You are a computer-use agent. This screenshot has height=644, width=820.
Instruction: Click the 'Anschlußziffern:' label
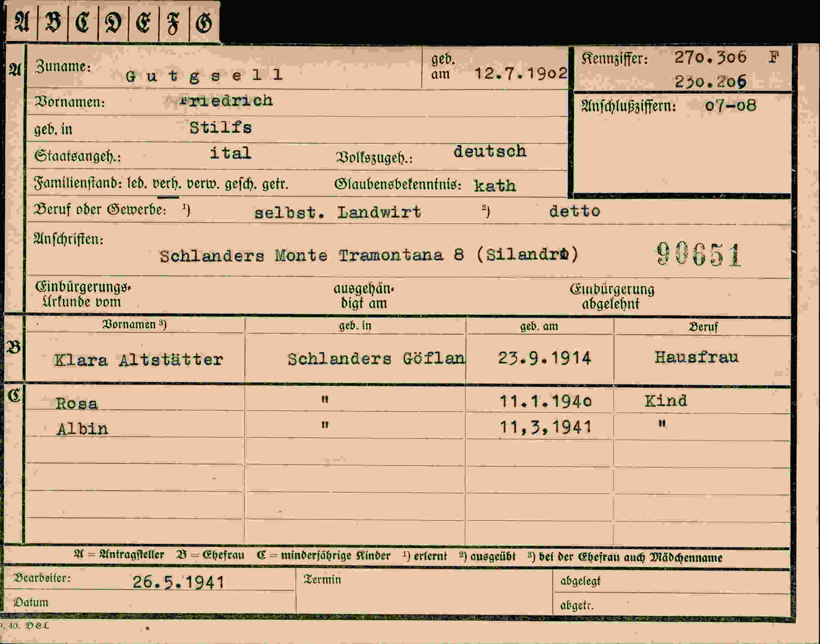pyautogui.click(x=629, y=106)
